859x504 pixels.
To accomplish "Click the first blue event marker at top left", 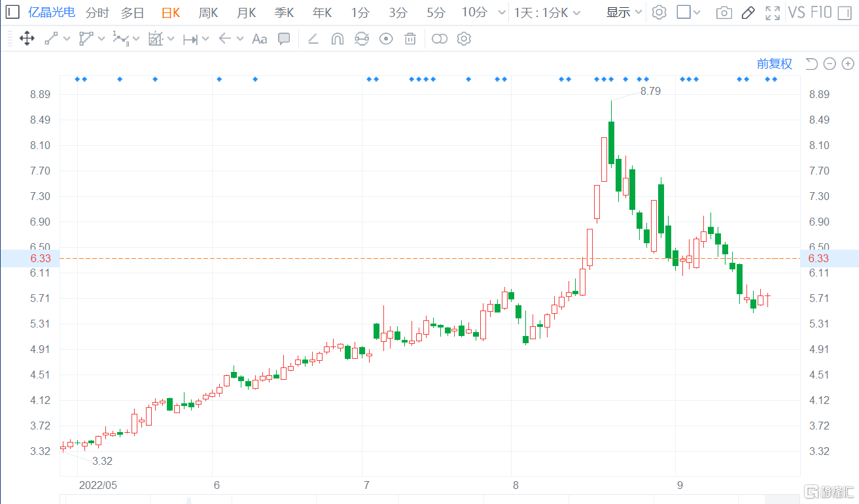I will pos(77,79).
